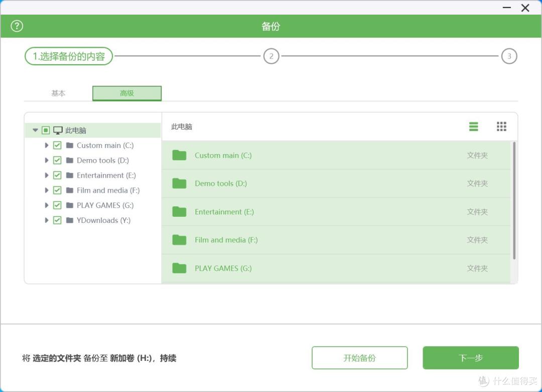Click the Demo tools (D:) green folder icon
Viewport: 542px width, 392px height.
179,183
